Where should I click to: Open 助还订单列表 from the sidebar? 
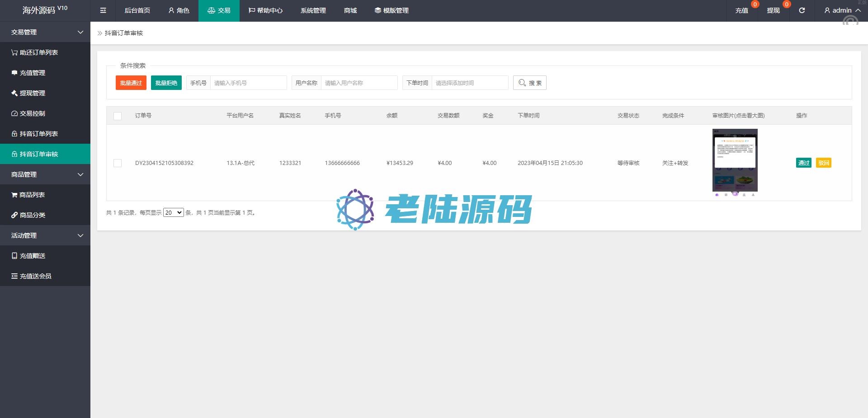(39, 52)
